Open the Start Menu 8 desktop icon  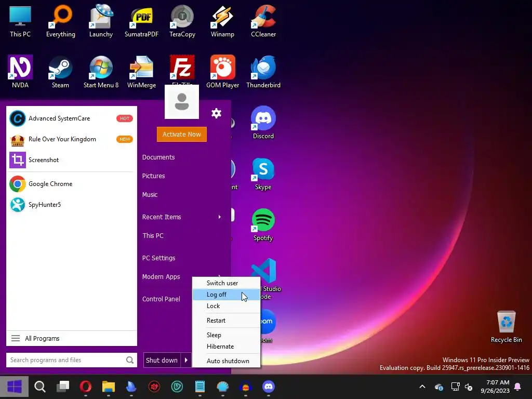click(101, 72)
